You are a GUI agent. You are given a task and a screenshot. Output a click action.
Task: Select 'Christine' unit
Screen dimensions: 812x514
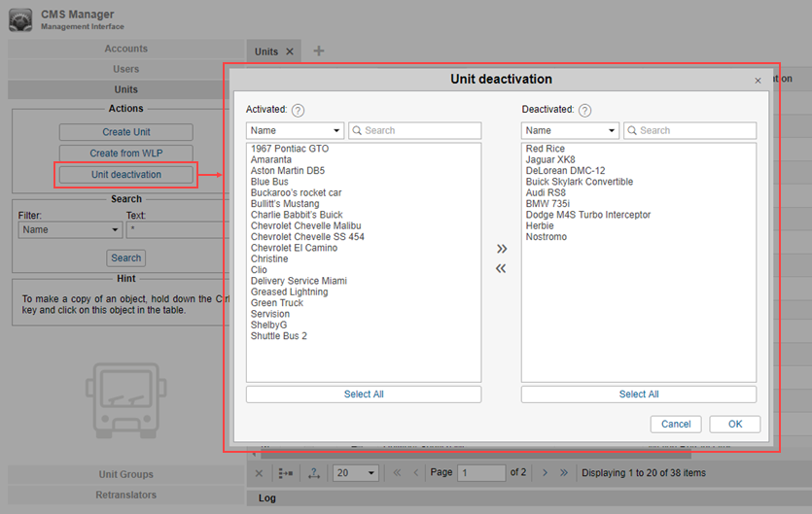click(x=269, y=258)
